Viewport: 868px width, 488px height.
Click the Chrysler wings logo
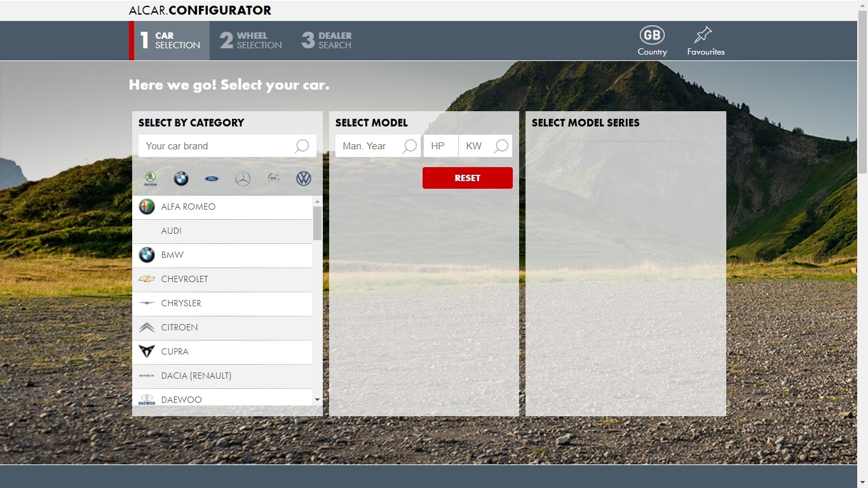147,303
